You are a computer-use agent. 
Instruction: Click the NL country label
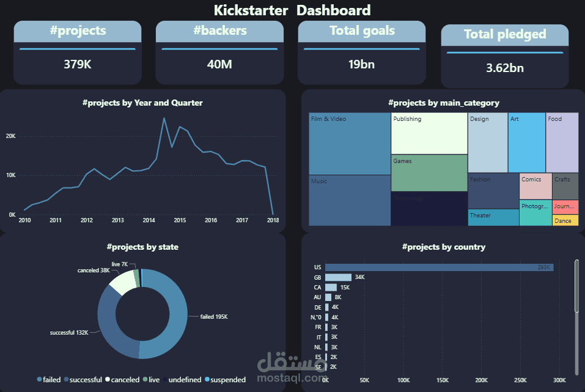click(317, 347)
